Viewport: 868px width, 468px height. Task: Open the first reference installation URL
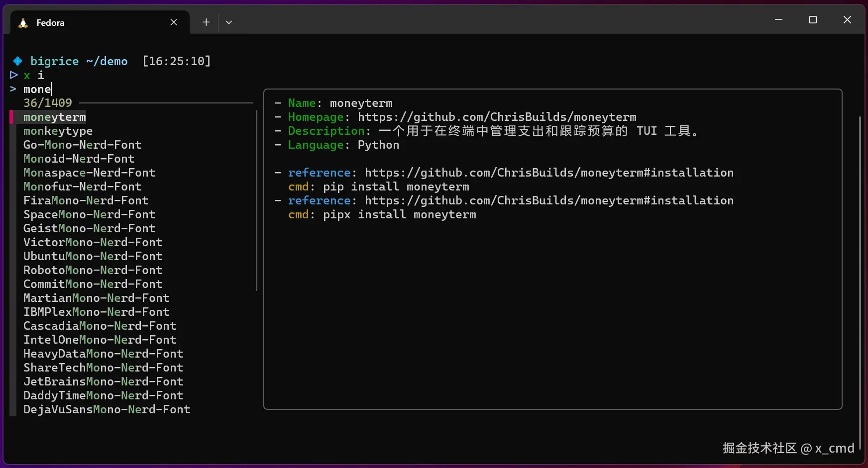click(x=549, y=173)
